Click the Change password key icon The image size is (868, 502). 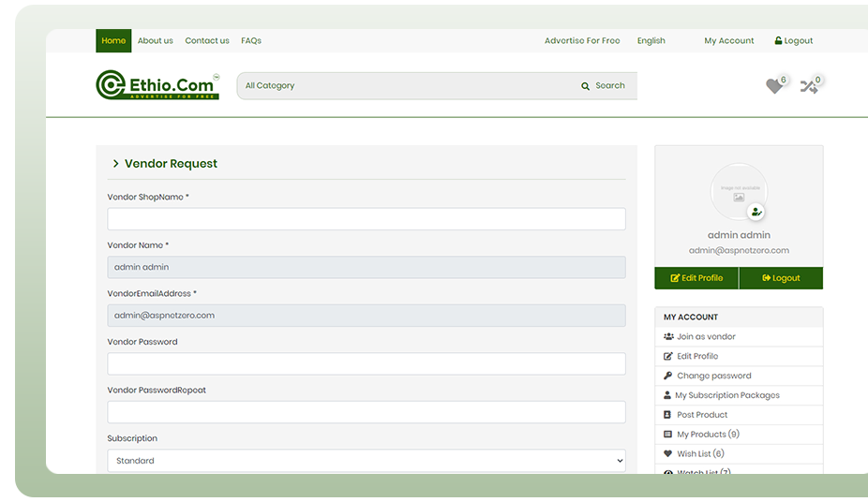668,376
